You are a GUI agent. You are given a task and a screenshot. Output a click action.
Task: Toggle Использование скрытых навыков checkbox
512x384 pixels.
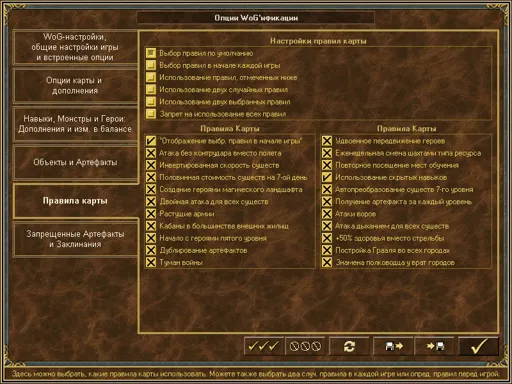tap(327, 177)
